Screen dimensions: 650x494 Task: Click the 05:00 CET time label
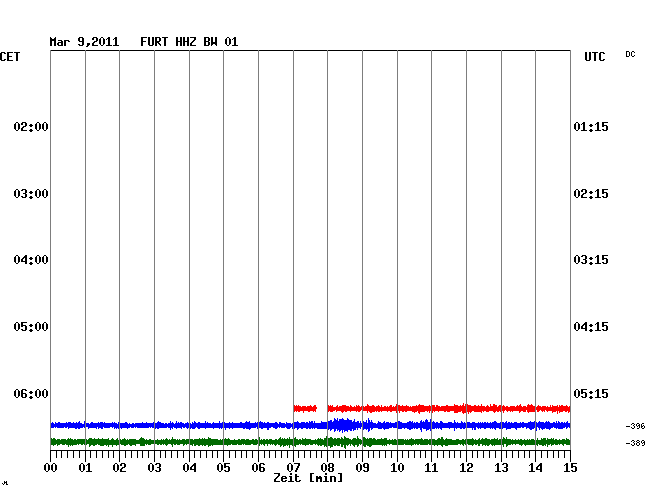[31, 327]
